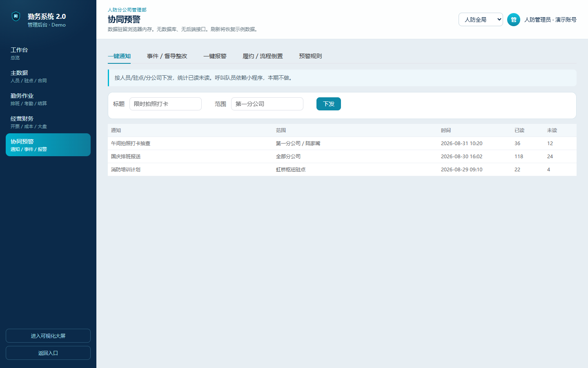Click the 管 user avatar icon
588x368 pixels.
pyautogui.click(x=513, y=20)
